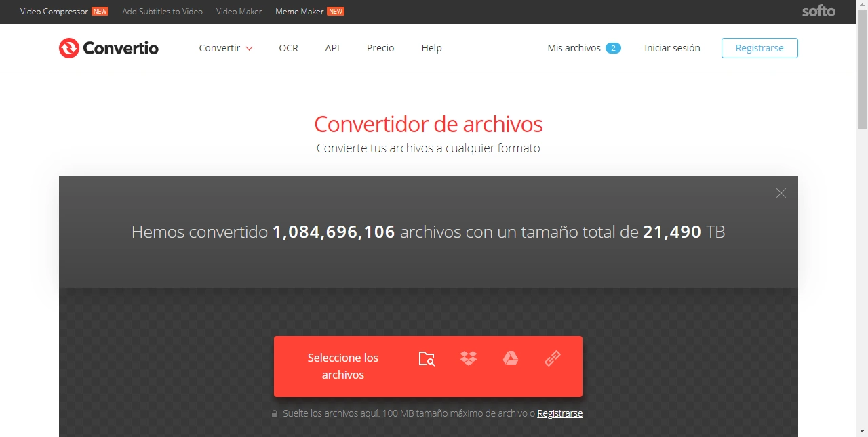This screenshot has width=868, height=437.
Task: Click the page vertical scrollbar thumb
Action: 863,70
